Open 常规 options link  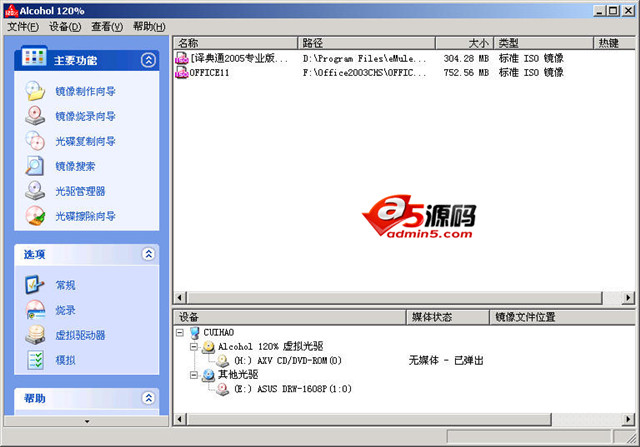(65, 285)
